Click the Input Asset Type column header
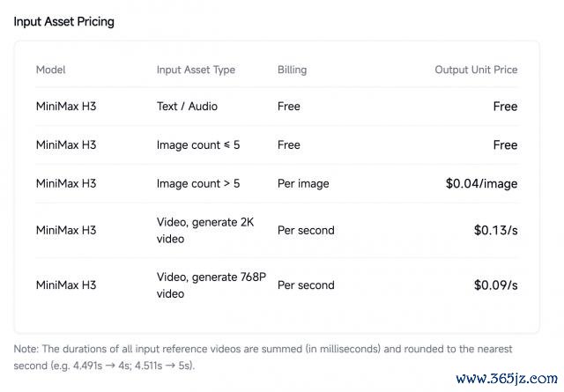This screenshot has height=392, width=564. pyautogui.click(x=196, y=70)
